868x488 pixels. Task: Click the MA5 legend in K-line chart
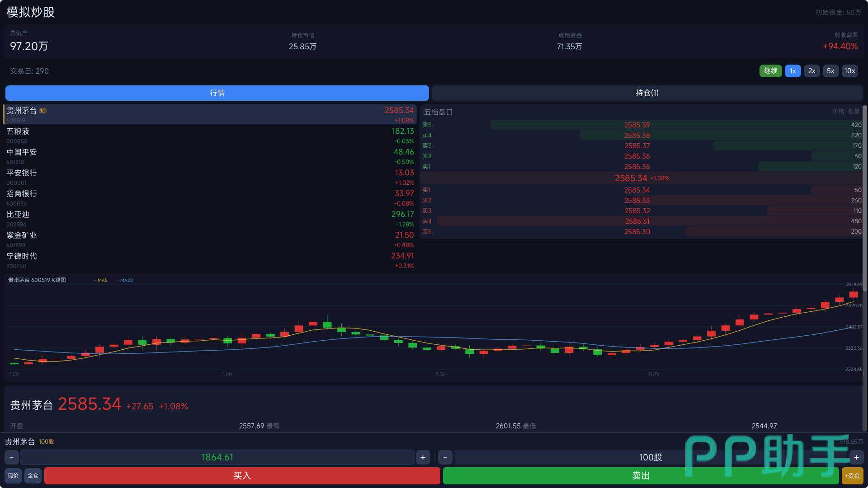tap(101, 281)
